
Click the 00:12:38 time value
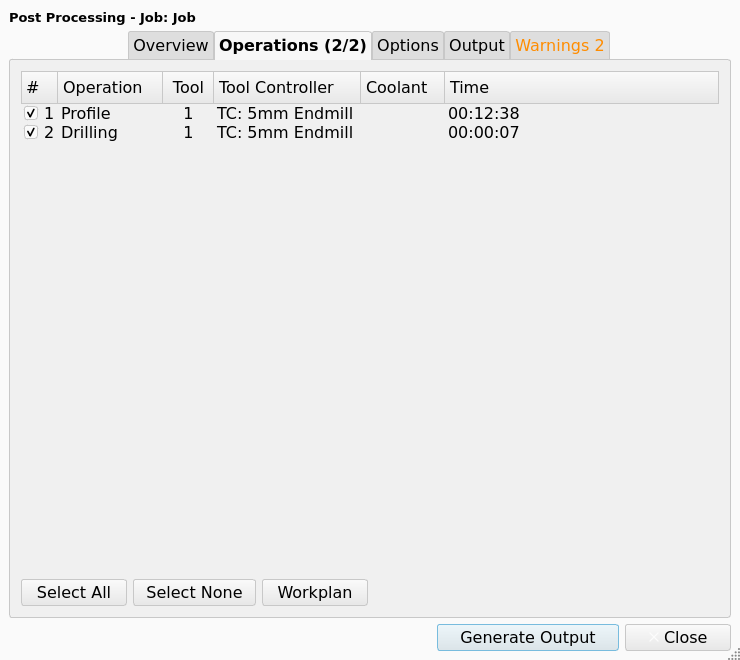[484, 113]
